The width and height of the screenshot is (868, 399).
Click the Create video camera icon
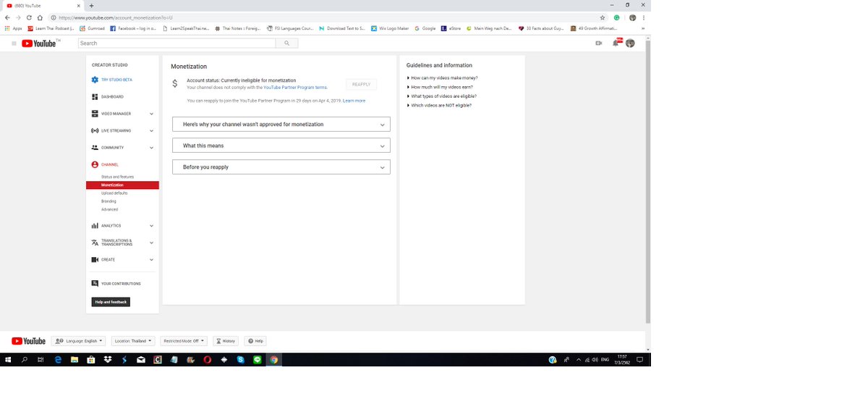tap(95, 260)
